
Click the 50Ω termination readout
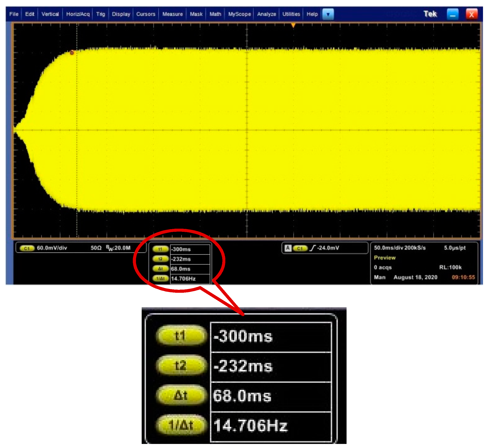tap(96, 248)
